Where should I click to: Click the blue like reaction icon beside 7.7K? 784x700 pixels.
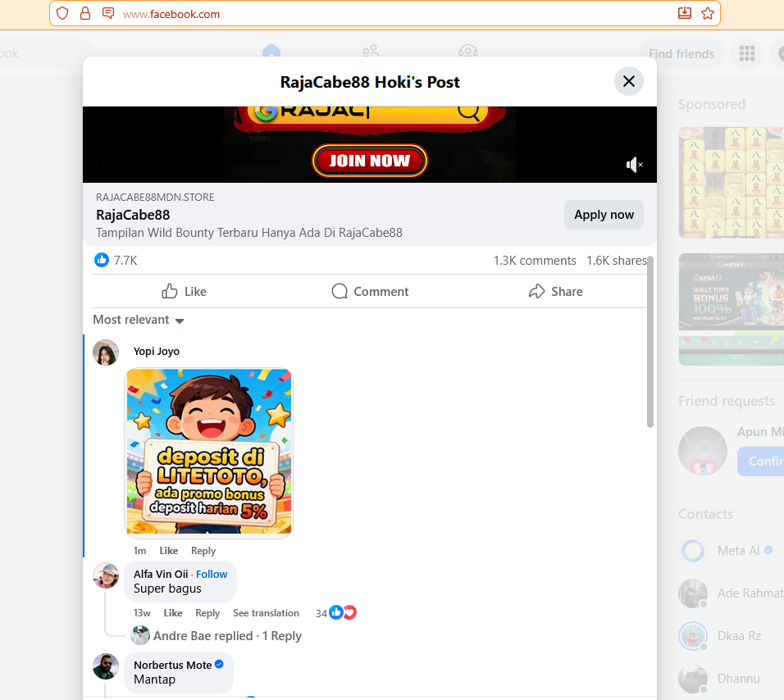(102, 260)
